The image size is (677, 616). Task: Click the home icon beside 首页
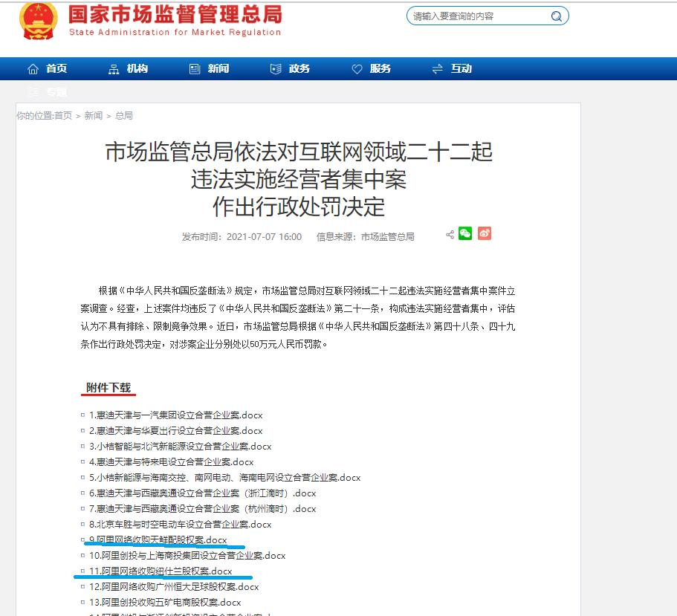point(33,68)
